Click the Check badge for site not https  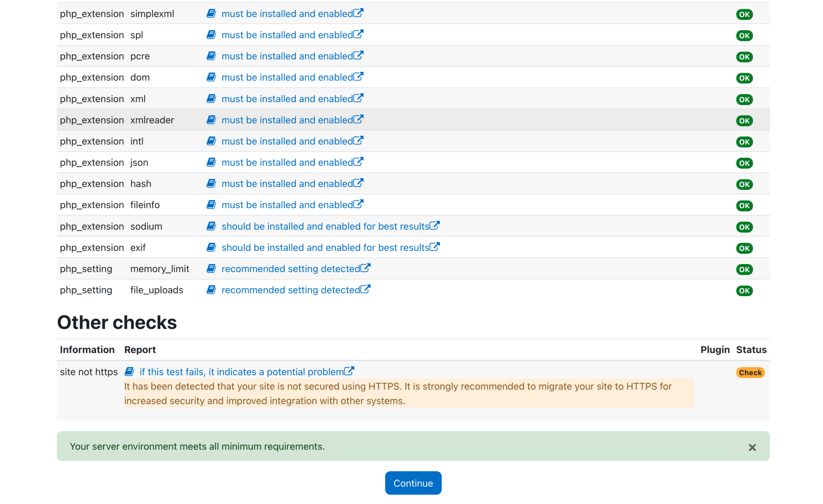[x=750, y=372]
